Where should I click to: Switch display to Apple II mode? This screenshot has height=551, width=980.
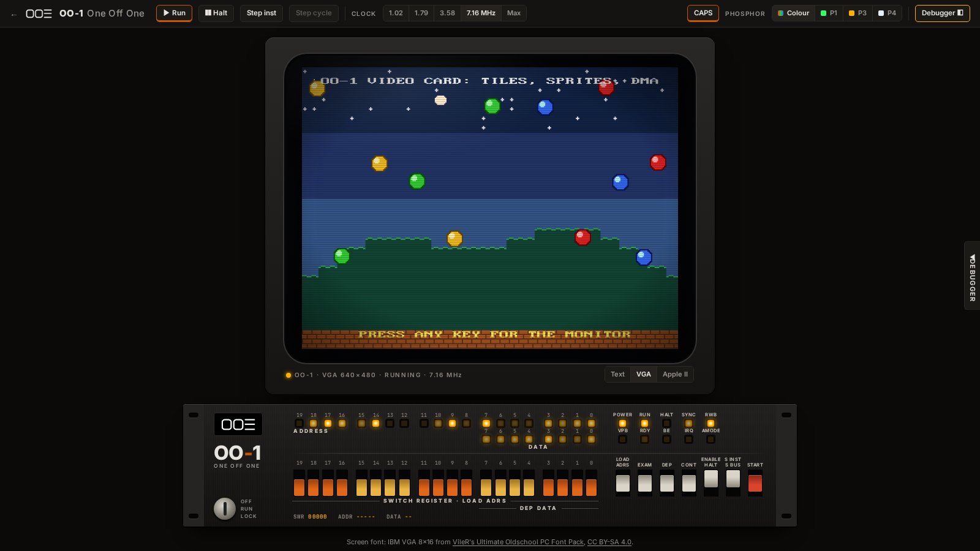(675, 374)
